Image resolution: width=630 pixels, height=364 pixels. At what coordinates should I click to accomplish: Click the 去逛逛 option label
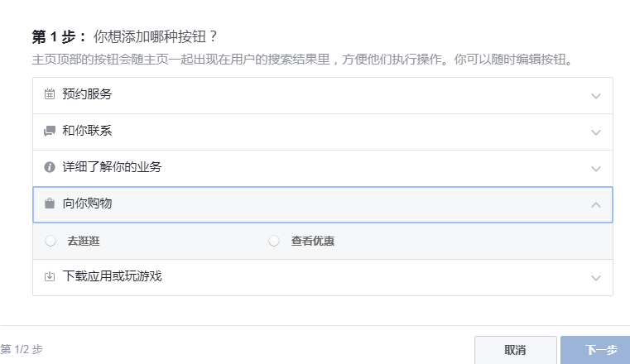[84, 241]
